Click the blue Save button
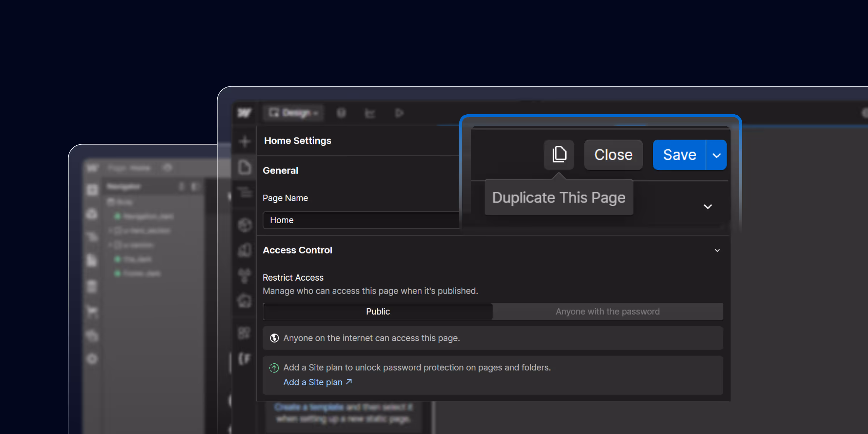 [x=679, y=155]
